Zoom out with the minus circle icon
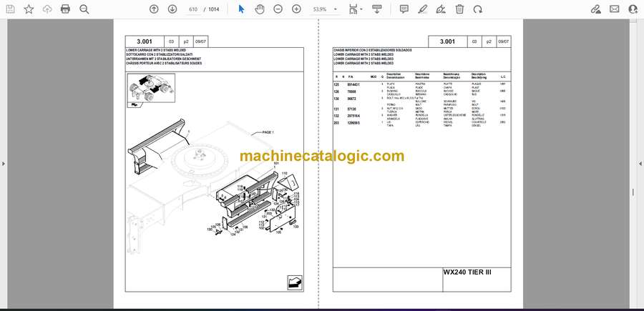This screenshot has height=311, width=644. click(x=278, y=9)
